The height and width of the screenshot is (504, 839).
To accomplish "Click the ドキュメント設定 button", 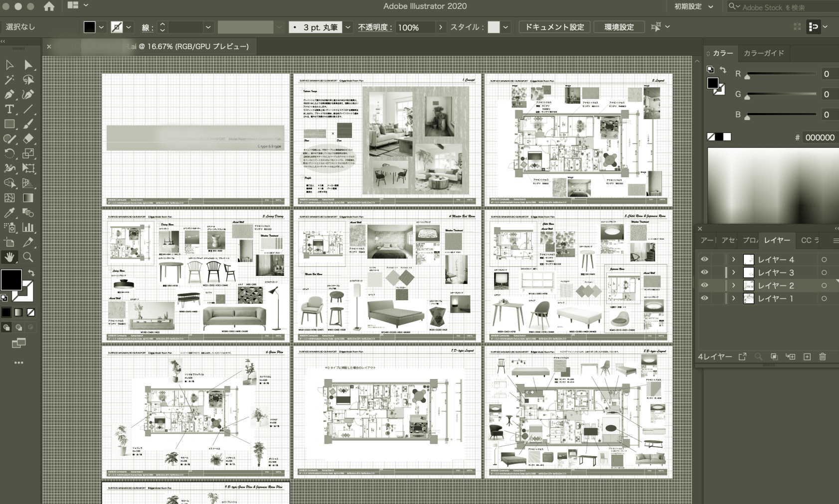I will 554,27.
